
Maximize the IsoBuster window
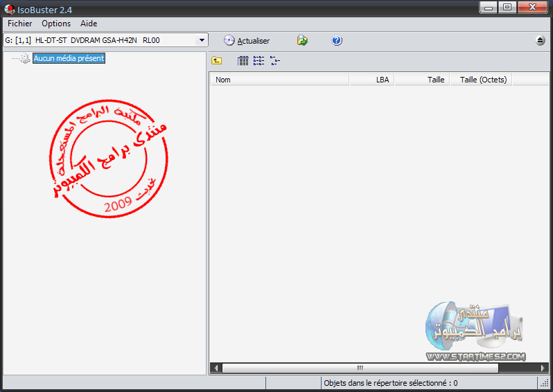tap(507, 8)
